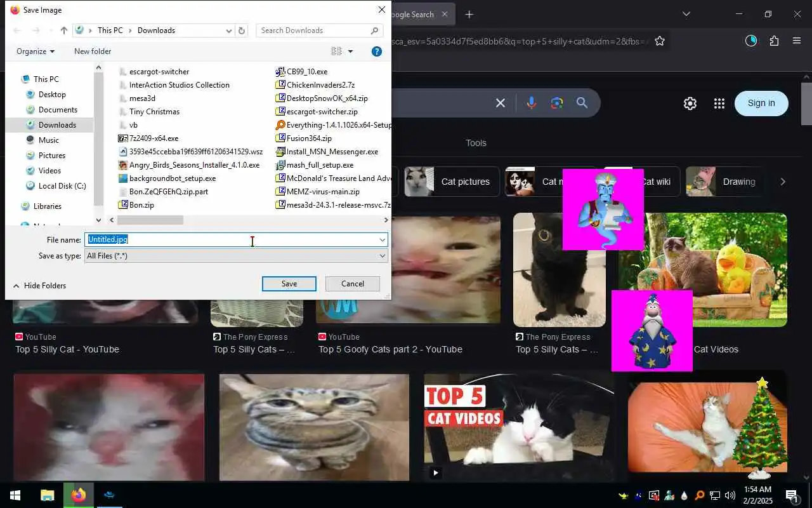The width and height of the screenshot is (812, 508).
Task: Select Bon.zip file
Action: (141, 205)
